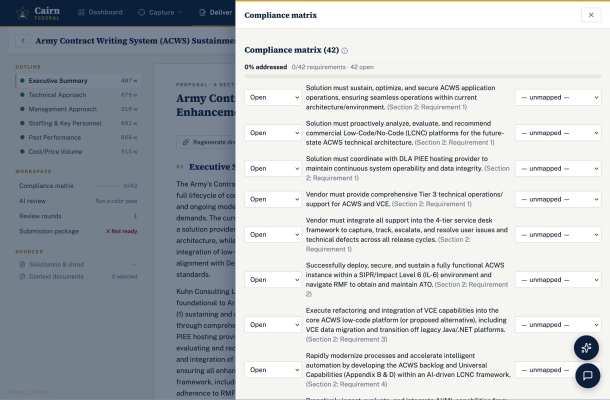
Task: Click the Solicitation & shred document icon
Action: click(22, 265)
